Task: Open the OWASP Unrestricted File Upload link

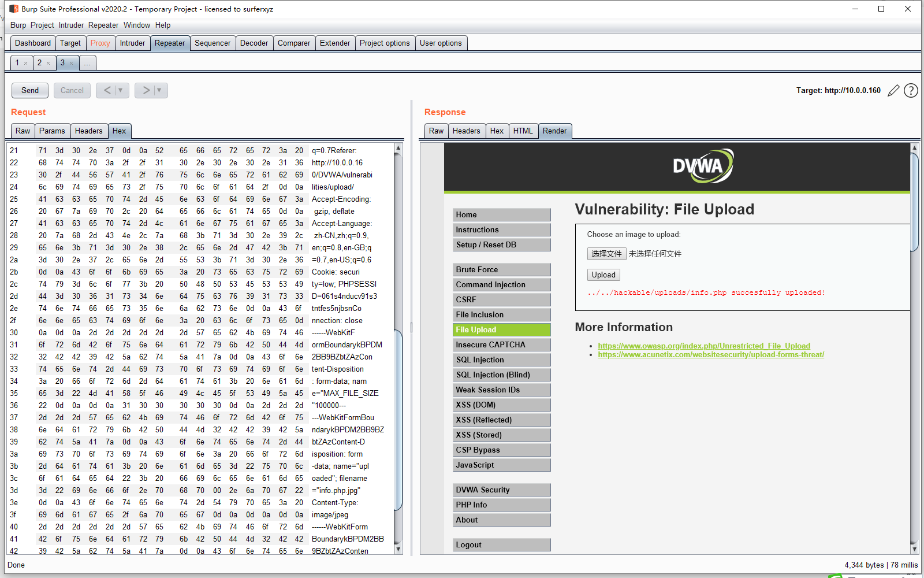Action: 704,346
